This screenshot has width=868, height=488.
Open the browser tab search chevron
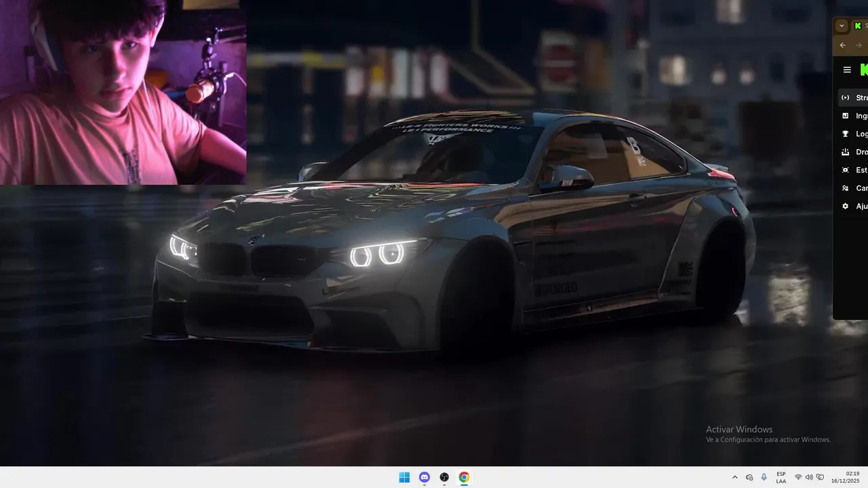pos(842,26)
